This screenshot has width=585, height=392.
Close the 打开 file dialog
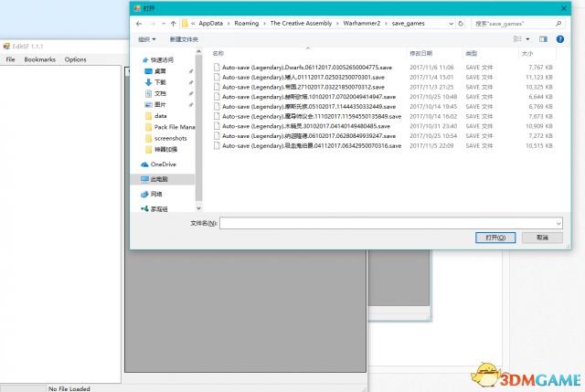coord(564,8)
